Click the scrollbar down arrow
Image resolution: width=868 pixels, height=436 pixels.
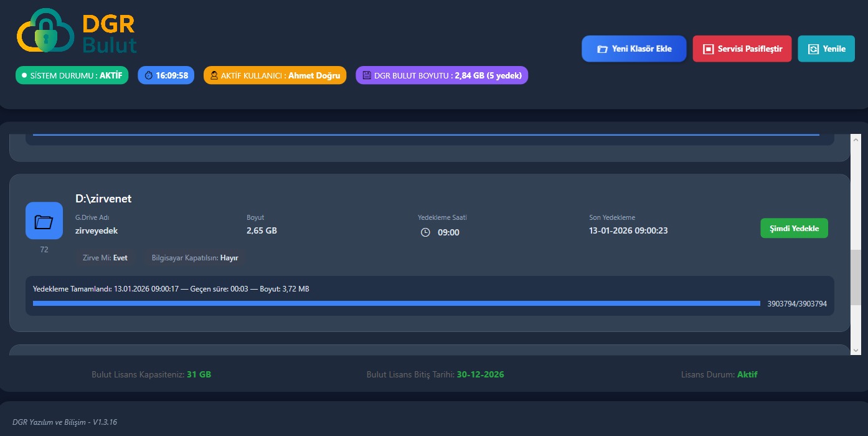point(856,350)
